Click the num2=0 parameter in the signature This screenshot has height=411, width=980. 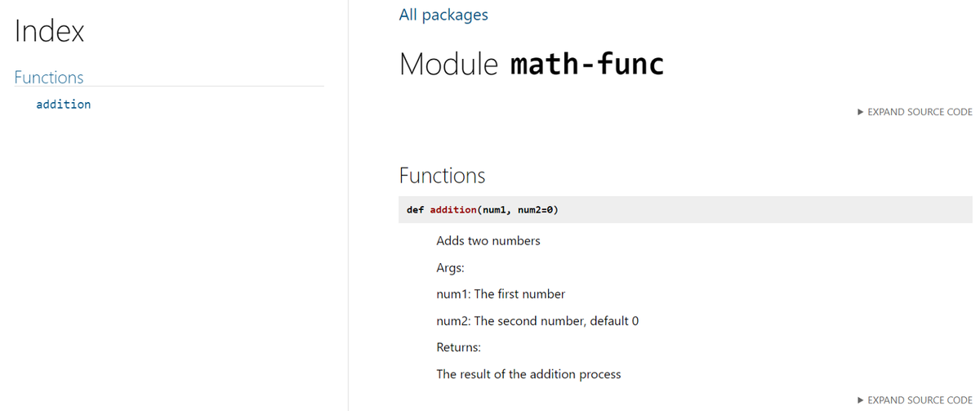[535, 210]
